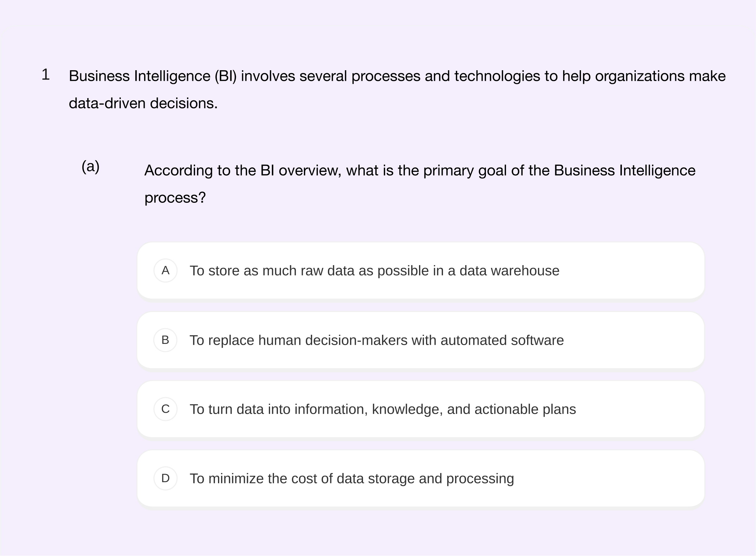This screenshot has height=556, width=756.
Task: Select the letter A option circle
Action: pos(165,270)
